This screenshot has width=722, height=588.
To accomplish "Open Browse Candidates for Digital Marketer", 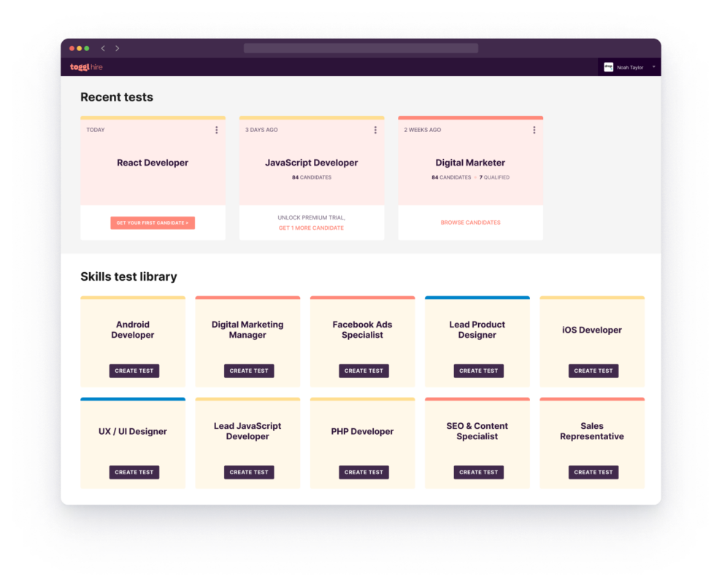I will pyautogui.click(x=470, y=223).
